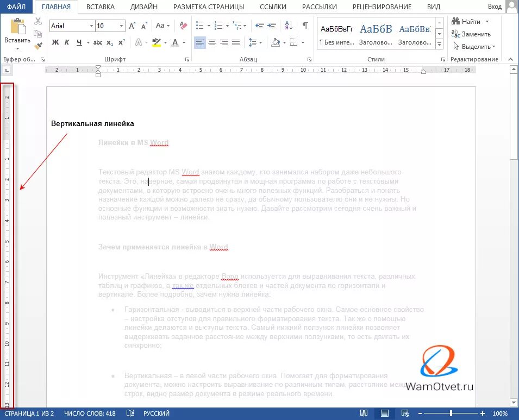Switch to the РАЗМЕТКА СТРАНИЦЫ tab

click(x=209, y=7)
